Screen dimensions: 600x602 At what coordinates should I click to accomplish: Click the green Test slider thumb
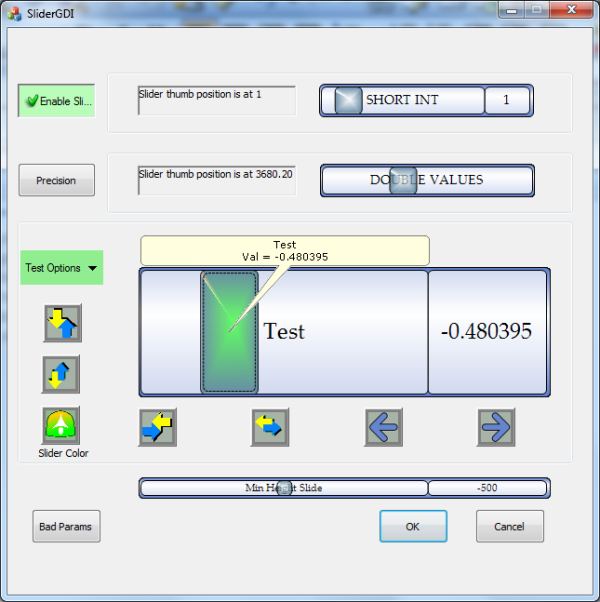coord(229,332)
